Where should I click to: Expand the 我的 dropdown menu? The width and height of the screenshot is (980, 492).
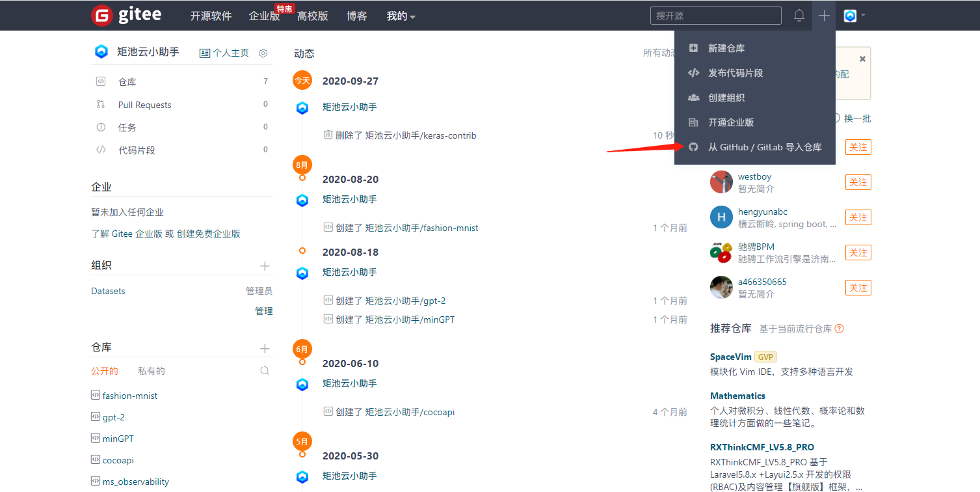pos(401,16)
